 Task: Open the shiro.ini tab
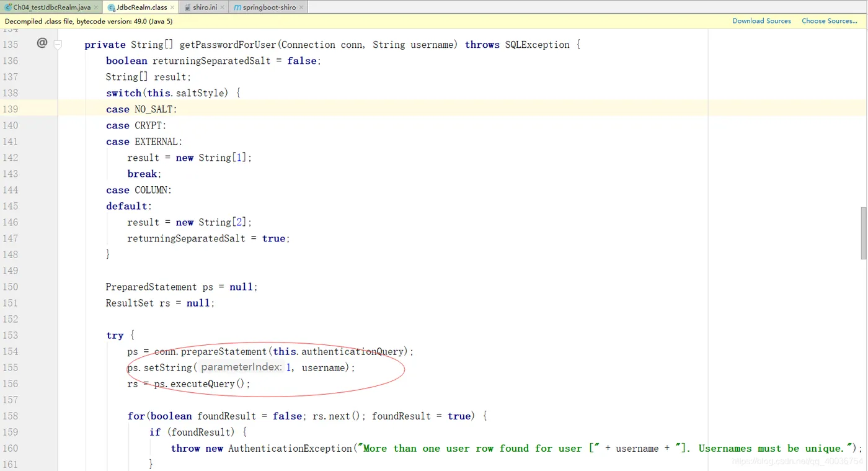coord(205,7)
